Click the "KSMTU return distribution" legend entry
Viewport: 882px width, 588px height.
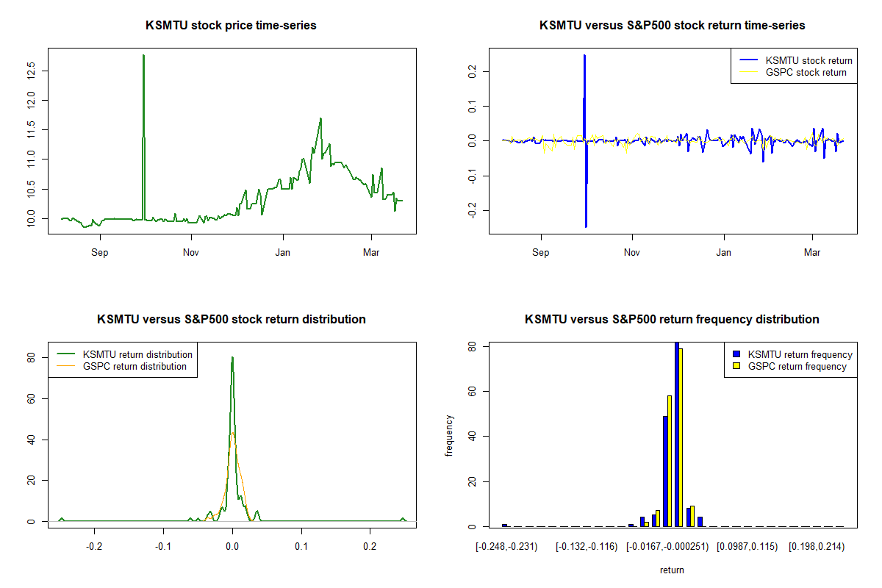point(137,354)
